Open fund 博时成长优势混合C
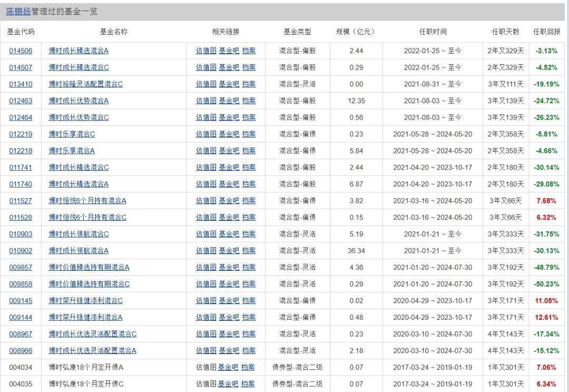Viewport: 569px width, 392px height. [79, 117]
